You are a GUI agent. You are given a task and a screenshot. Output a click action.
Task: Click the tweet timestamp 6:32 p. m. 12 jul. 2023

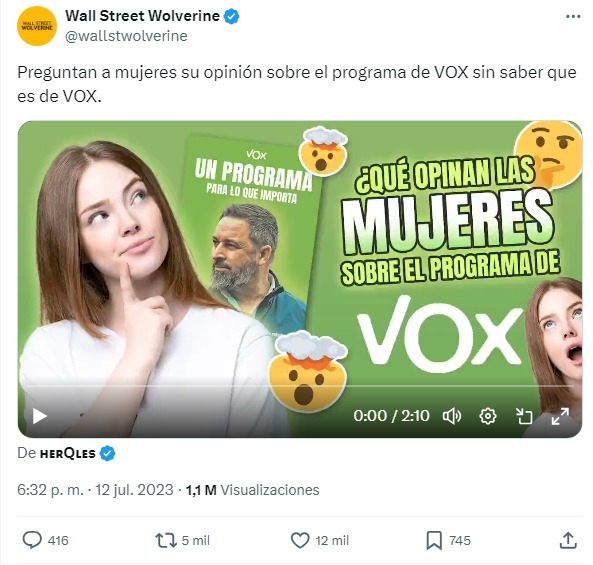pos(95,490)
